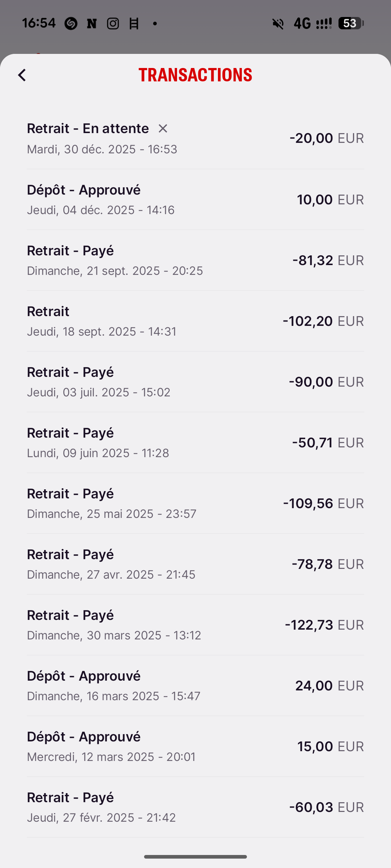
Task: Select the -50,71 EUR withdrawal from 09 juin
Action: click(195, 442)
